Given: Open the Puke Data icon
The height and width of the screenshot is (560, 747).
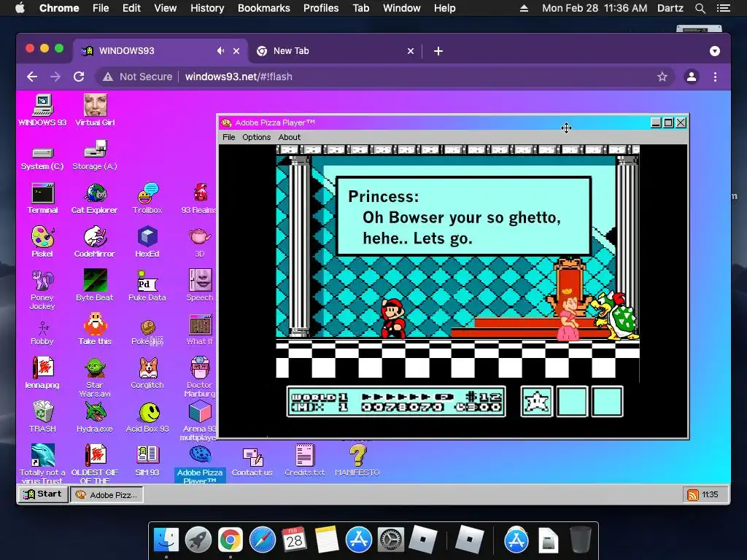Looking at the screenshot, I should coord(147,286).
